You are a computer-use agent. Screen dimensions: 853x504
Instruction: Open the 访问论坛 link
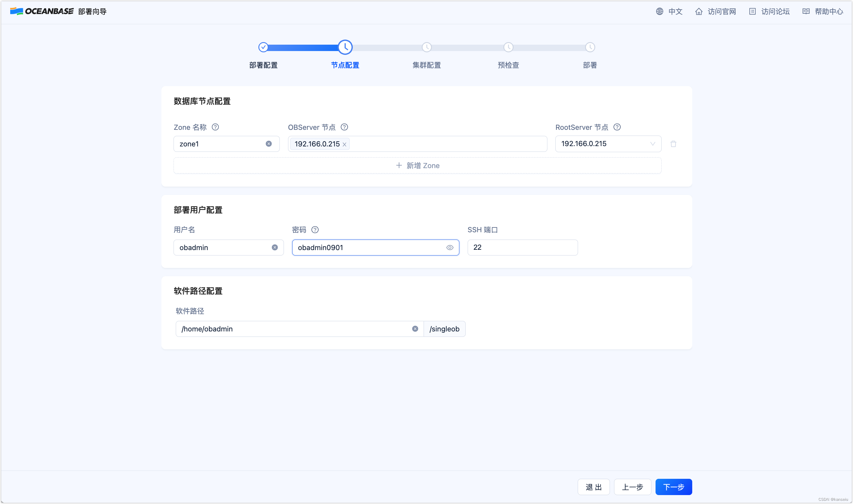click(775, 11)
